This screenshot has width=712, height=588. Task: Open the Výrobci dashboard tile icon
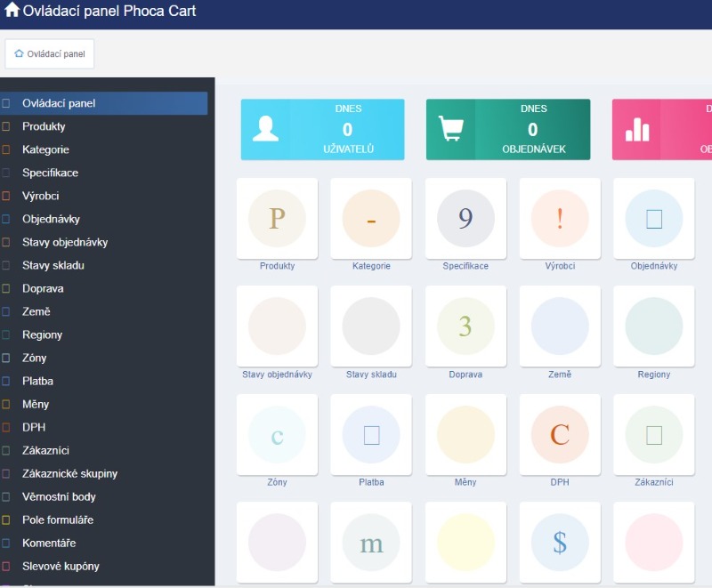click(x=560, y=218)
